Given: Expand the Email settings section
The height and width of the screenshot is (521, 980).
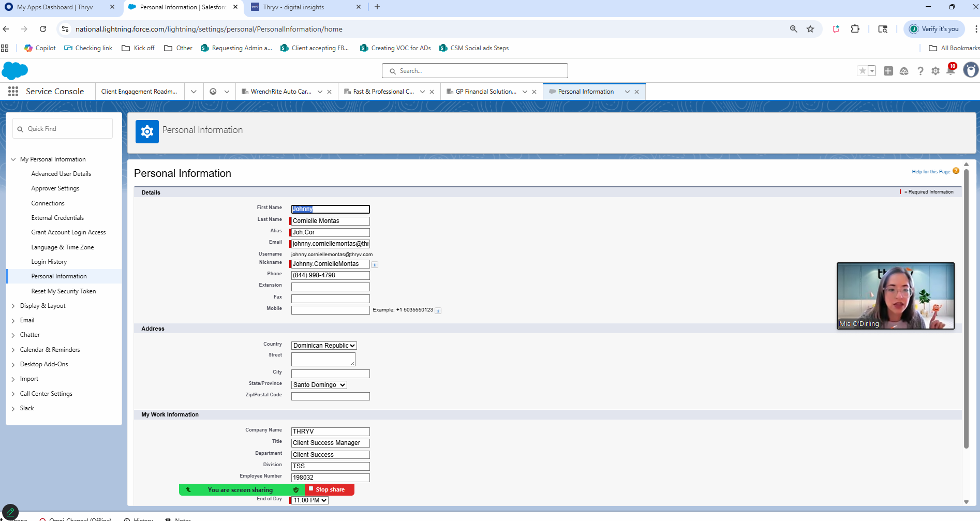Looking at the screenshot, I should (13, 321).
